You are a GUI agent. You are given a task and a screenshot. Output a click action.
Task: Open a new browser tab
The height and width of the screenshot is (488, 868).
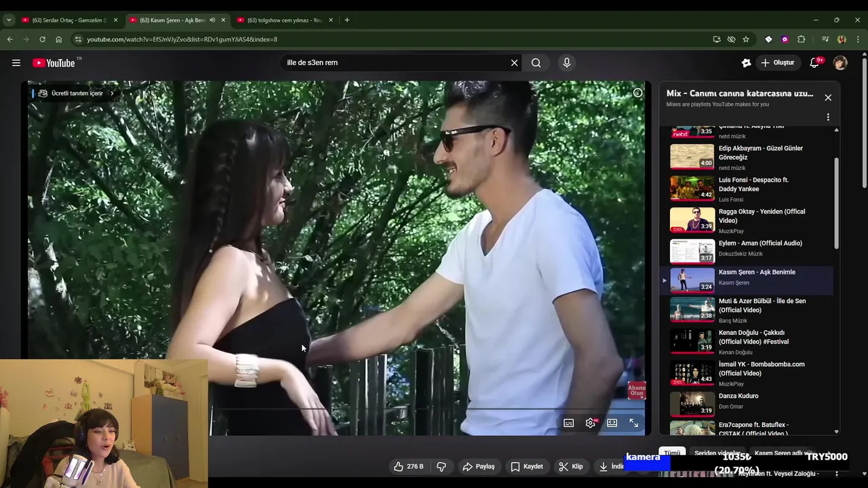pyautogui.click(x=347, y=20)
